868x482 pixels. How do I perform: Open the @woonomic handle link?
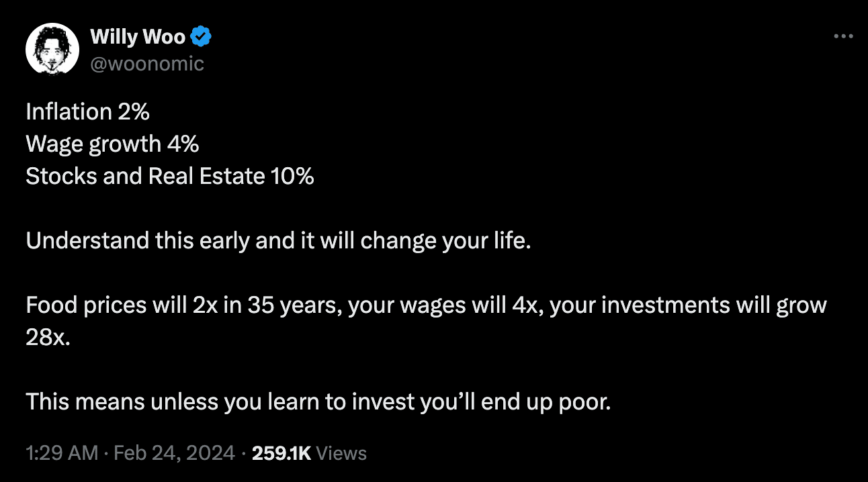pos(146,64)
